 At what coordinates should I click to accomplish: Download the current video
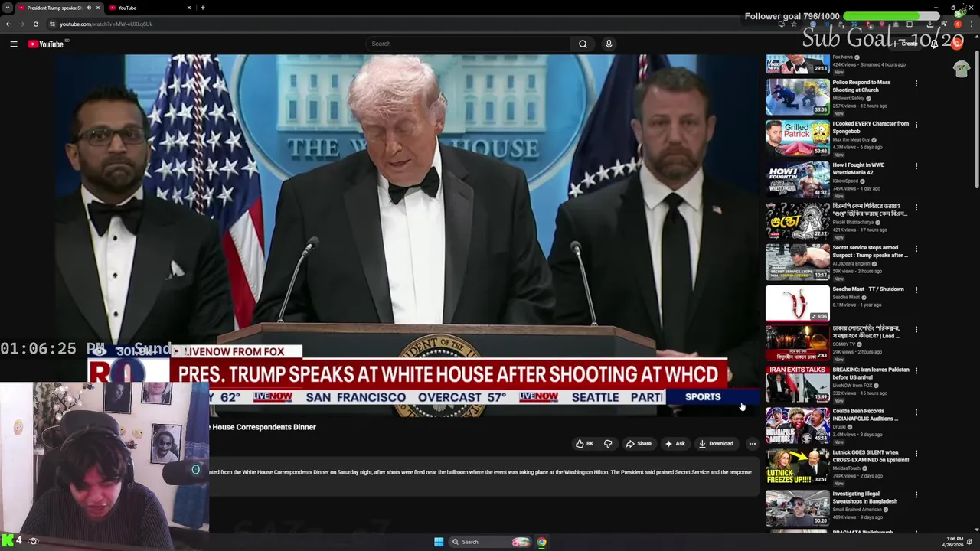pos(716,444)
